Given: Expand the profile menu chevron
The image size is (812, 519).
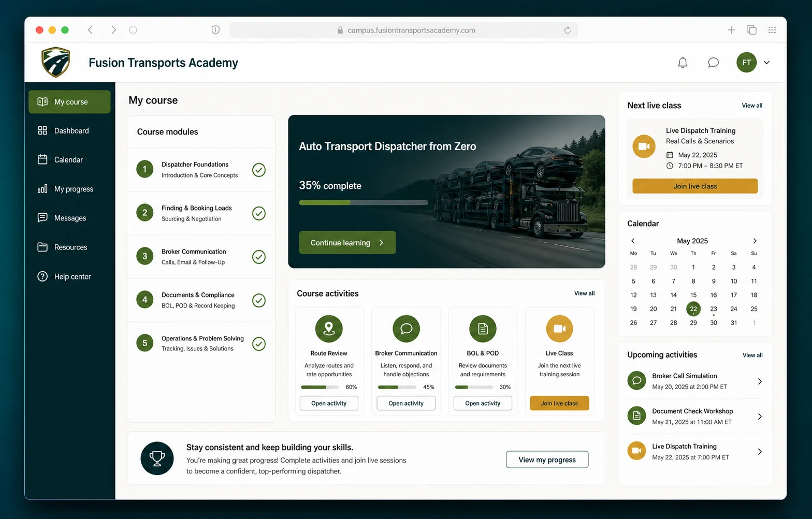Looking at the screenshot, I should [766, 63].
